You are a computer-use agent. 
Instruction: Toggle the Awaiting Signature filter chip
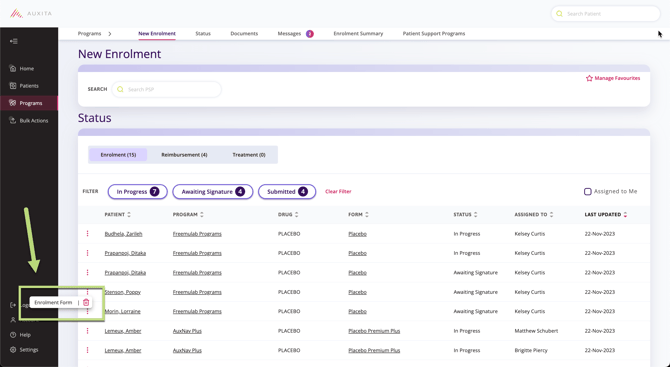click(213, 192)
